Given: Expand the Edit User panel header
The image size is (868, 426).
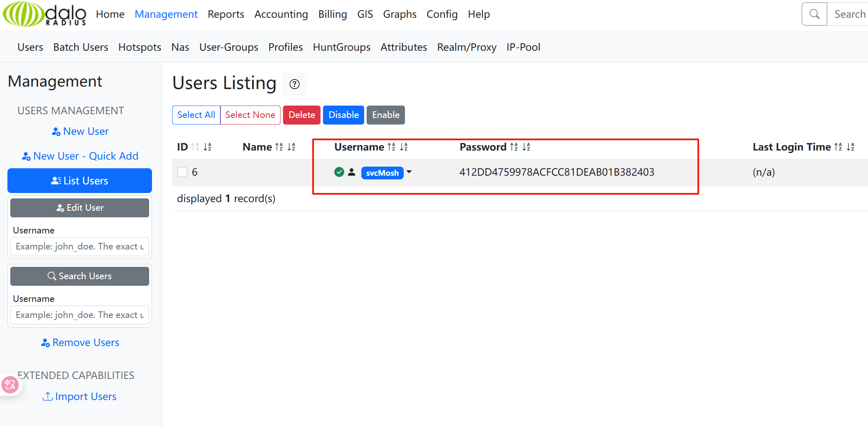Looking at the screenshot, I should click(80, 208).
